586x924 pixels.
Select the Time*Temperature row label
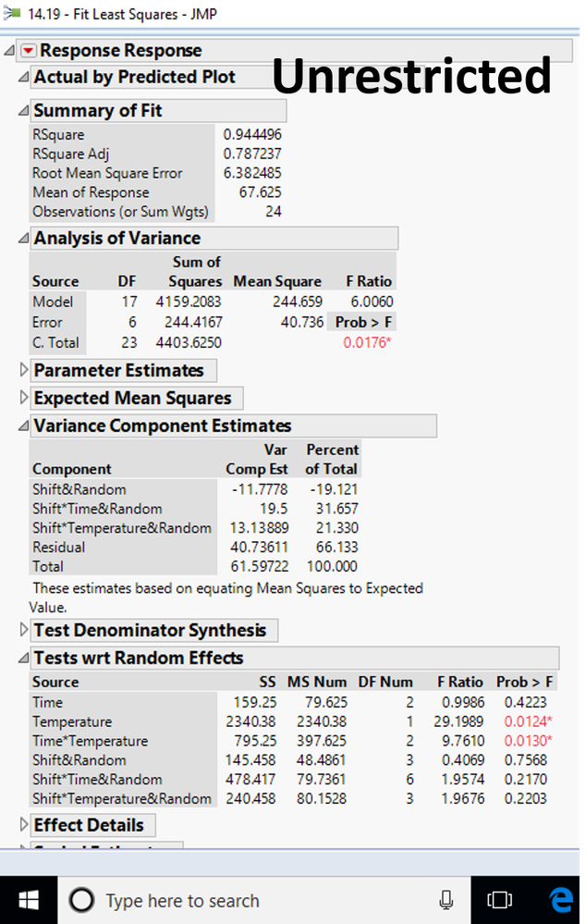[x=90, y=741]
